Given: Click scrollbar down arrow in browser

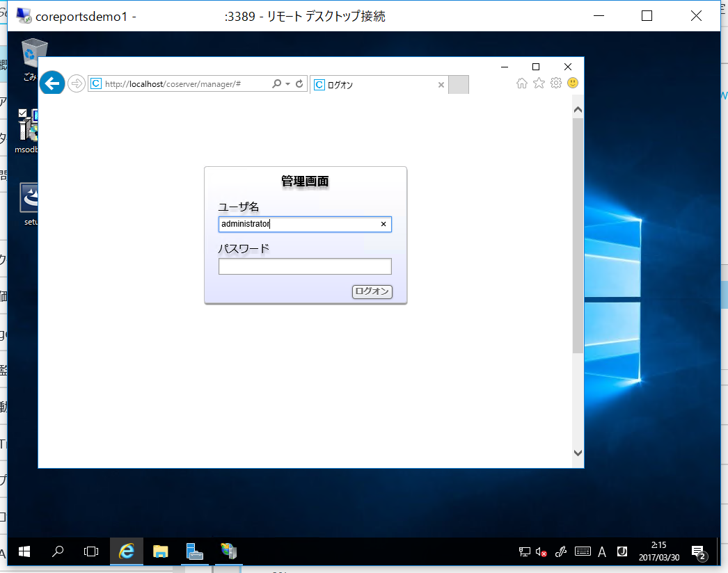Looking at the screenshot, I should [578, 453].
